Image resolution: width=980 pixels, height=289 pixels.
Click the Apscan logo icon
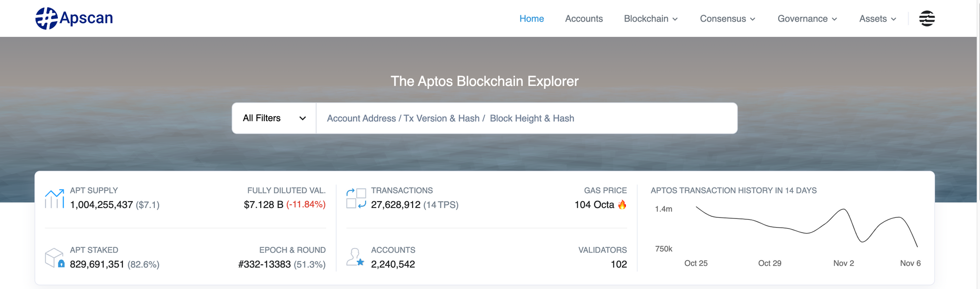coord(47,19)
